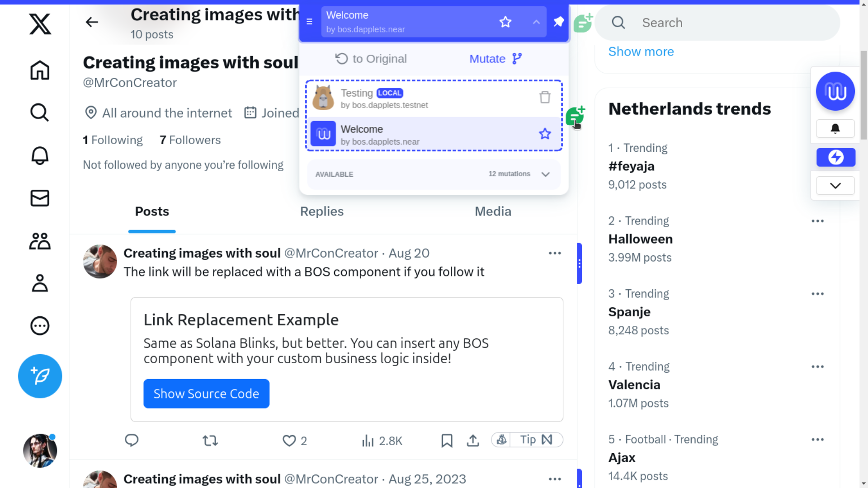This screenshot has width=868, height=488.
Task: Open the mutation panel hamburger menu
Action: click(x=310, y=21)
